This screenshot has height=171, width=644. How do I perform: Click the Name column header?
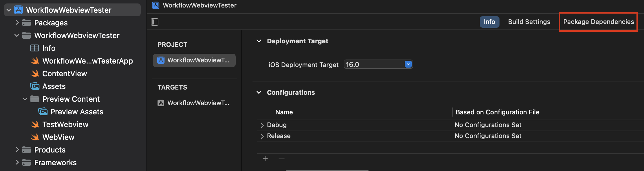click(284, 112)
